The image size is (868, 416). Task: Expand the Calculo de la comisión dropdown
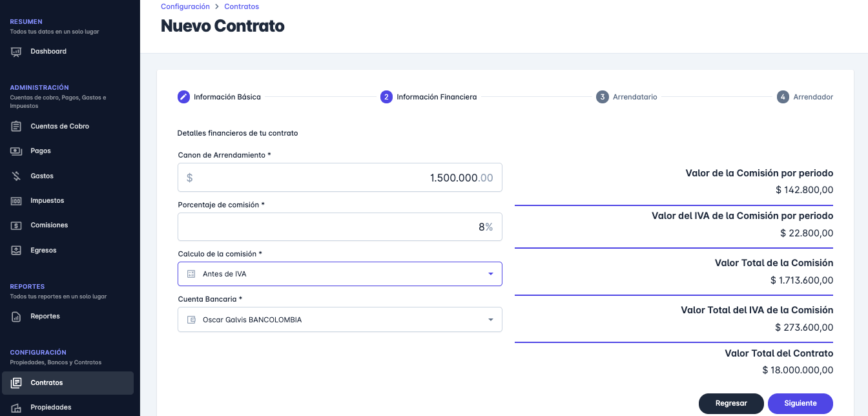pos(490,274)
